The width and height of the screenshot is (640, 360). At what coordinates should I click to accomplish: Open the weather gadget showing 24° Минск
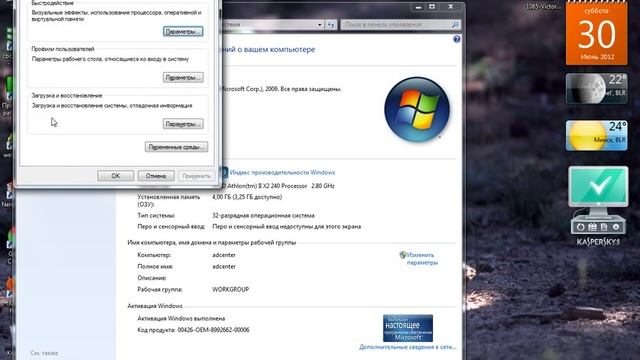[596, 136]
